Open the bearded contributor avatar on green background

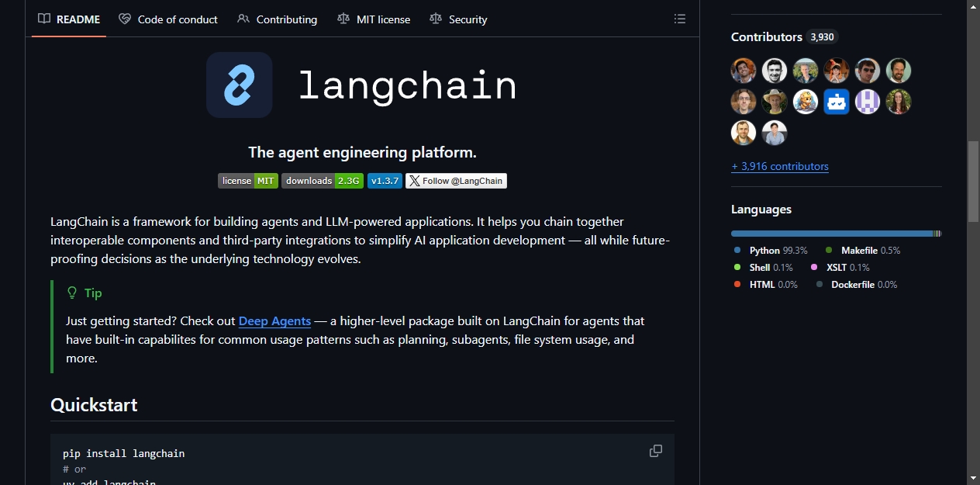coord(899,71)
